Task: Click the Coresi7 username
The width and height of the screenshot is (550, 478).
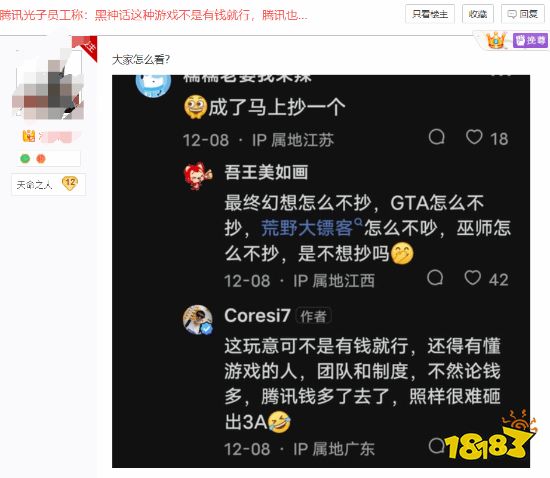Action: 257,316
